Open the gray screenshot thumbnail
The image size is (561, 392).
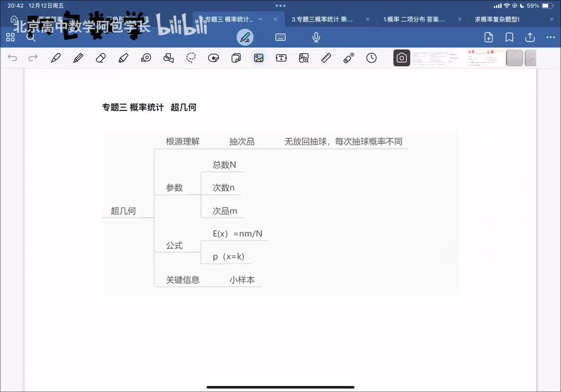click(x=515, y=58)
